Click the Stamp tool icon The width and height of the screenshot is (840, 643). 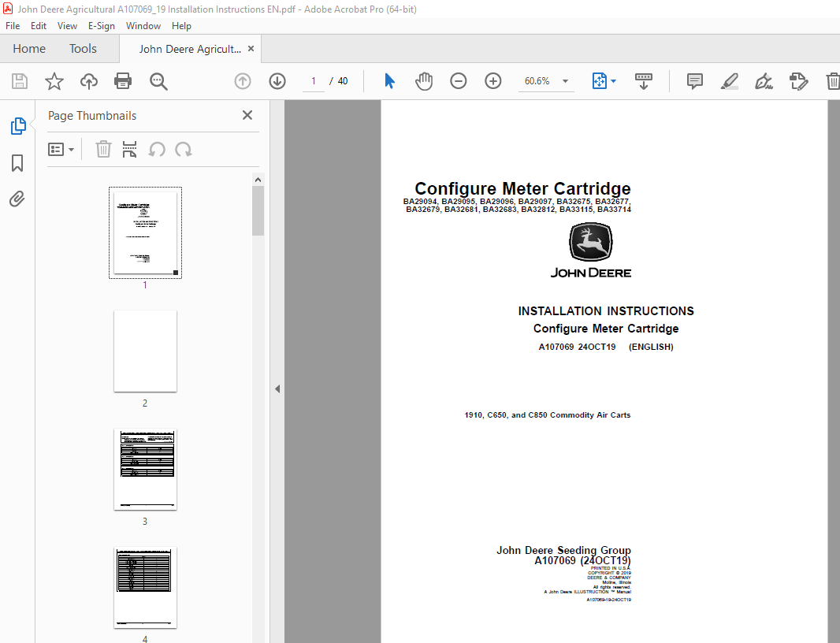click(x=798, y=81)
